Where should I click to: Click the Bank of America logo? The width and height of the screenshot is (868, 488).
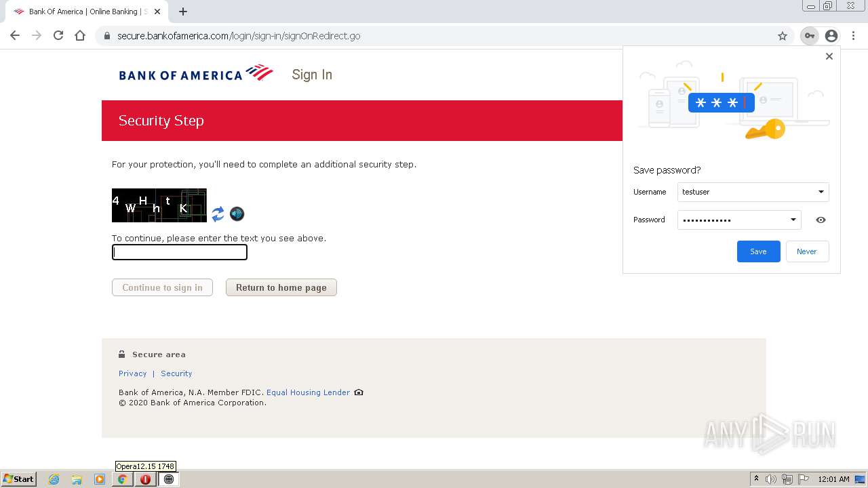pyautogui.click(x=196, y=73)
